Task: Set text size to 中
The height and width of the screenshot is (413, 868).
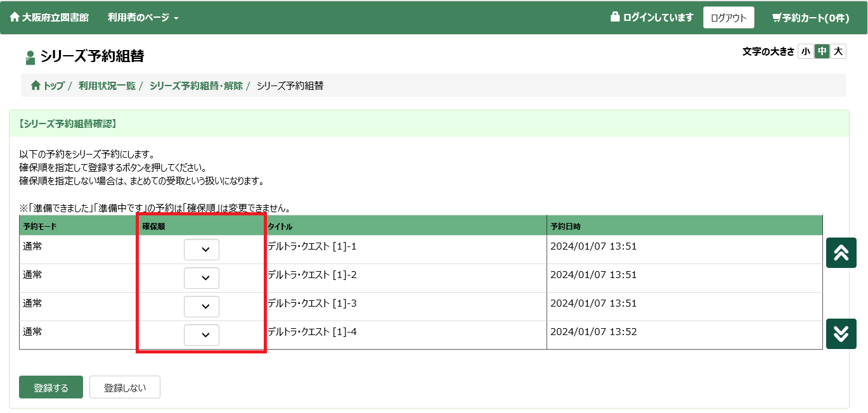Action: pyautogui.click(x=822, y=51)
